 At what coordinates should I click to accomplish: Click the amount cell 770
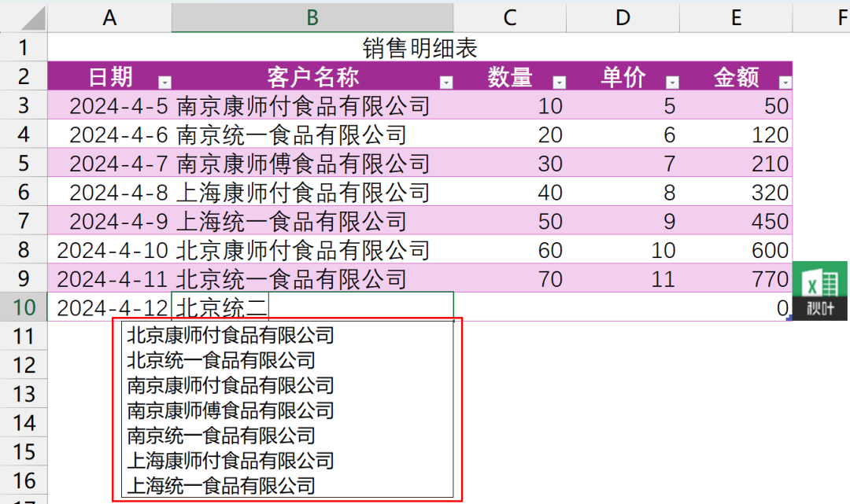(736, 278)
